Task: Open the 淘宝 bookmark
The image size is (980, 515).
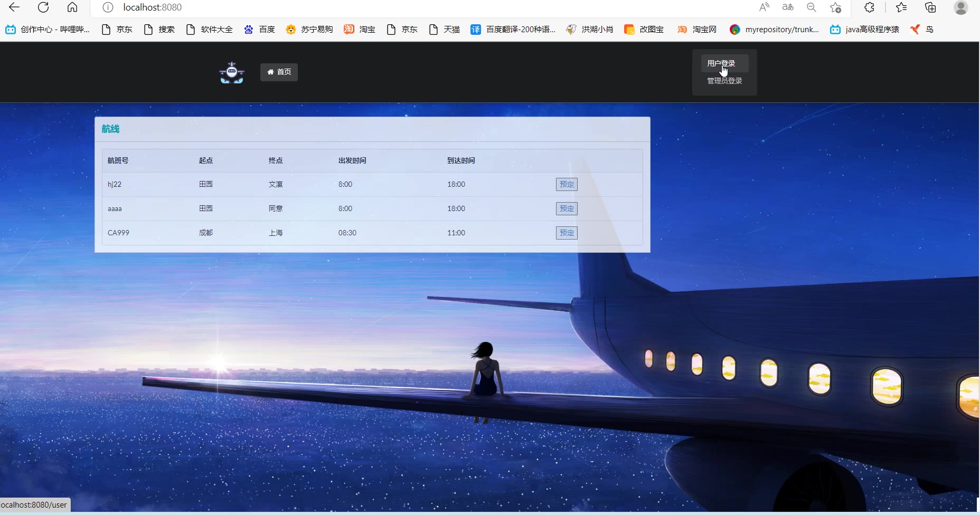Action: pos(360,30)
